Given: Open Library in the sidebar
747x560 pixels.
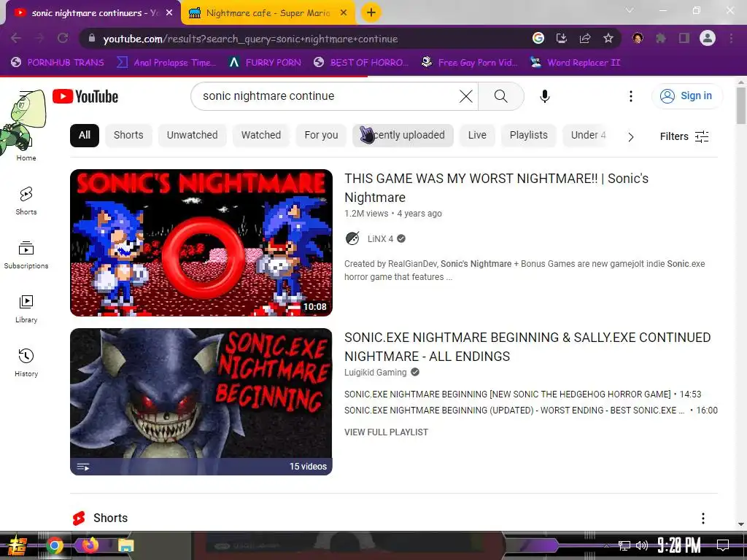Looking at the screenshot, I should pos(26,308).
